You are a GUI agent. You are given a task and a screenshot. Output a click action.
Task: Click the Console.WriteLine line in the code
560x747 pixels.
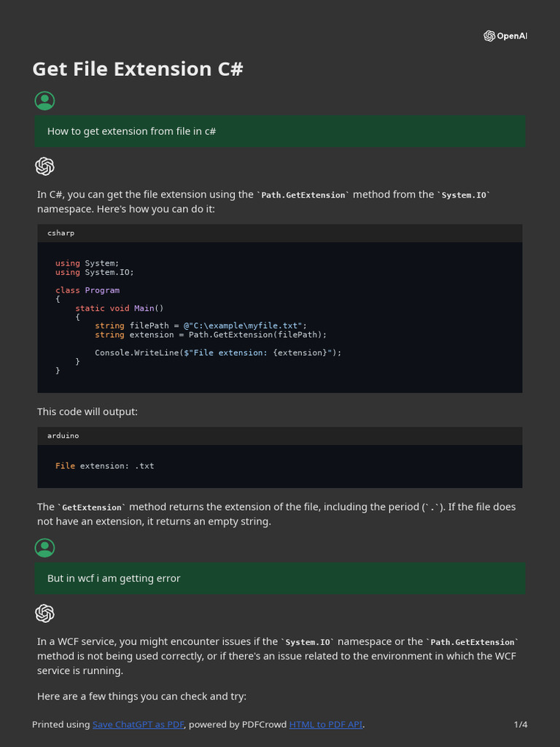218,352
